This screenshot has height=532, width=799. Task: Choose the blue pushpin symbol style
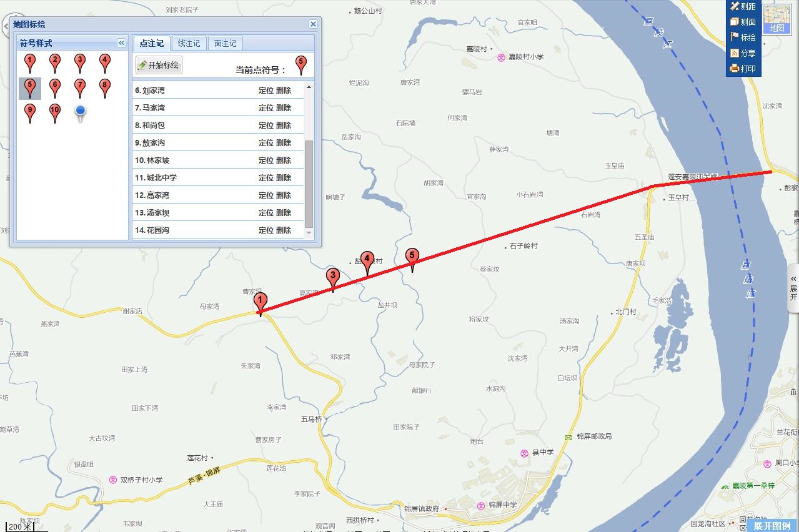point(80,112)
